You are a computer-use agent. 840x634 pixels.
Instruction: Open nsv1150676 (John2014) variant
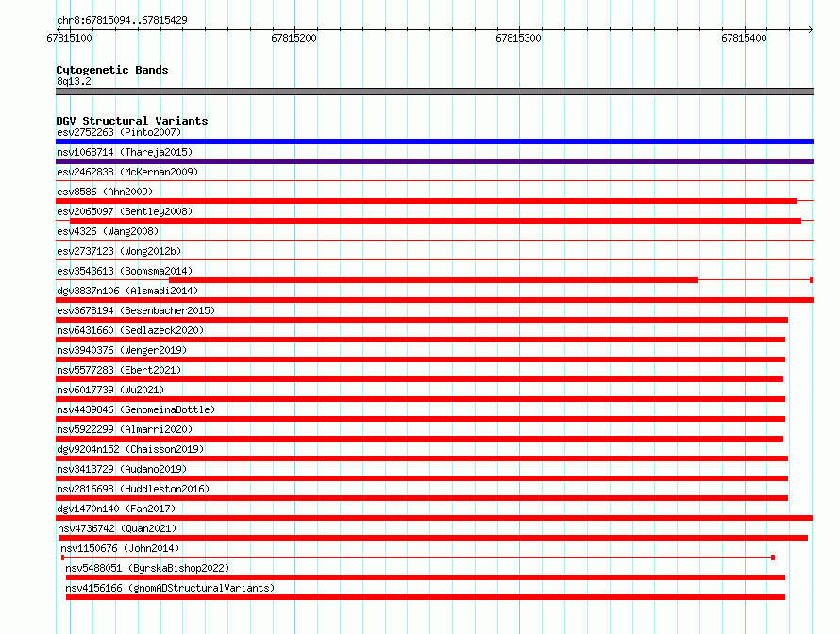point(120,548)
